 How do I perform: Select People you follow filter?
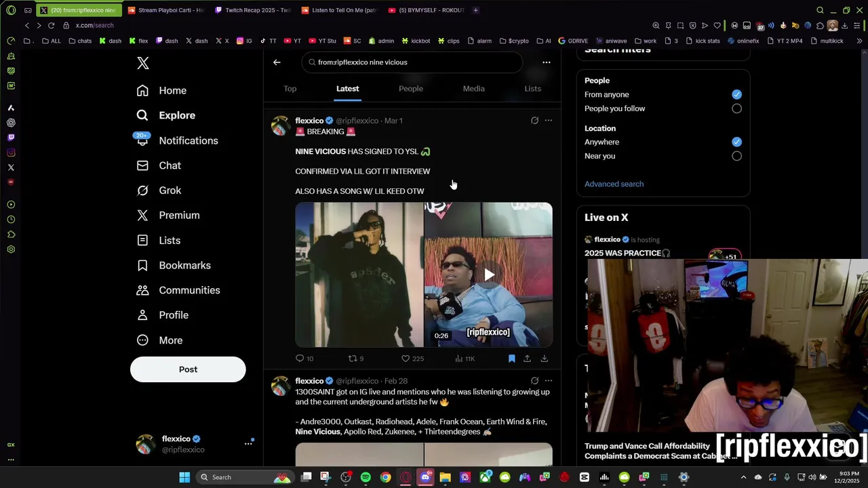pos(736,108)
